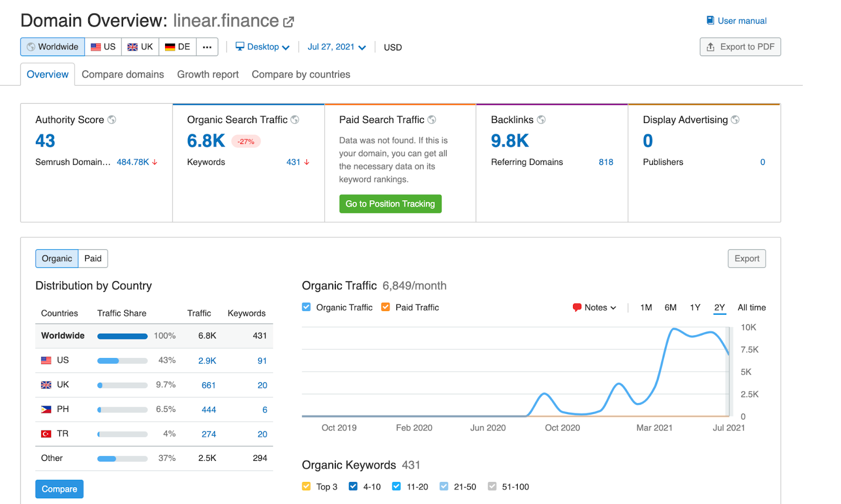This screenshot has width=841, height=504.
Task: Click the globe icon on the Worldwide button
Action: 31,47
